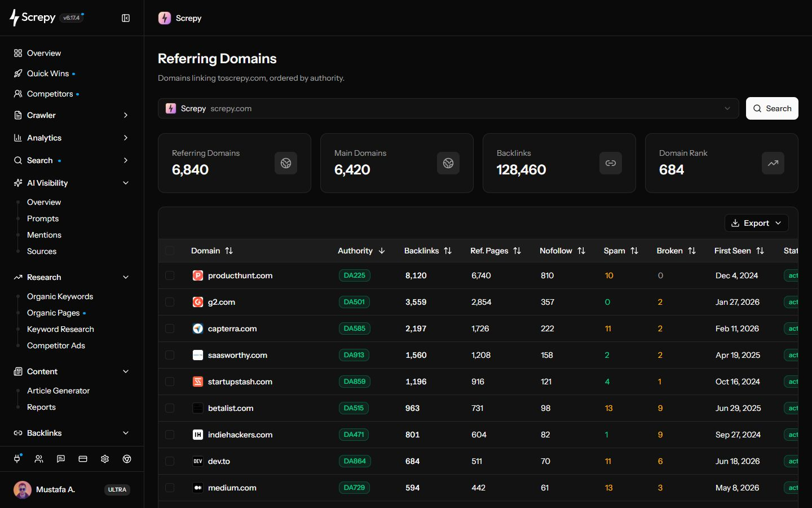
Task: Sort by the Broken column arrows
Action: pos(692,251)
